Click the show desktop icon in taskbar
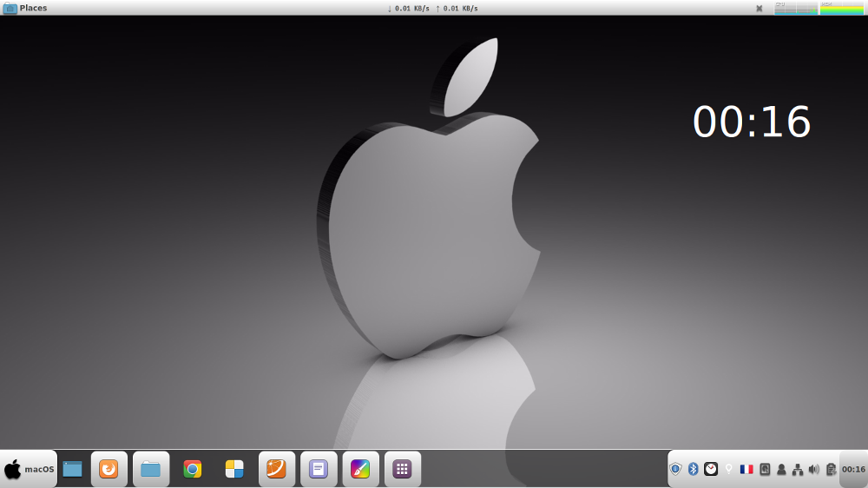 [x=72, y=469]
